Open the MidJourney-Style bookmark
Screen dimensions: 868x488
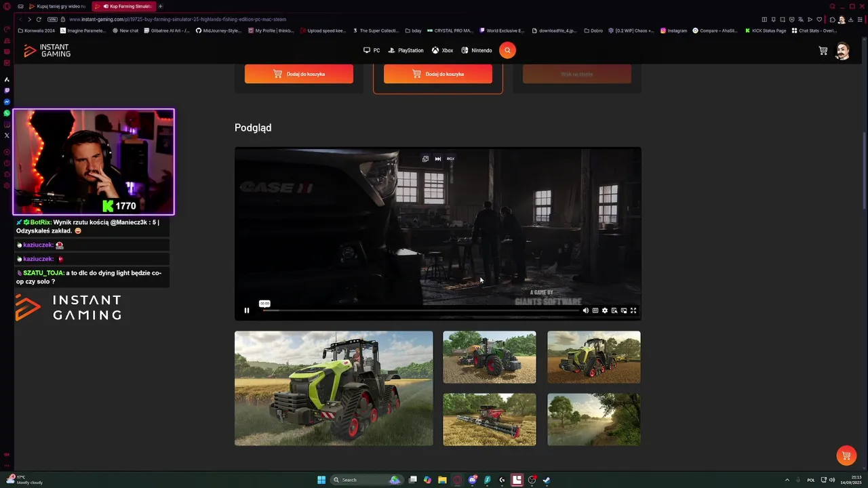click(218, 30)
